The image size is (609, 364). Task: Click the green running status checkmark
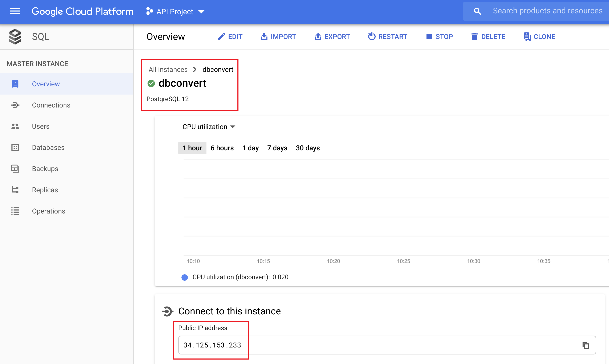(151, 83)
